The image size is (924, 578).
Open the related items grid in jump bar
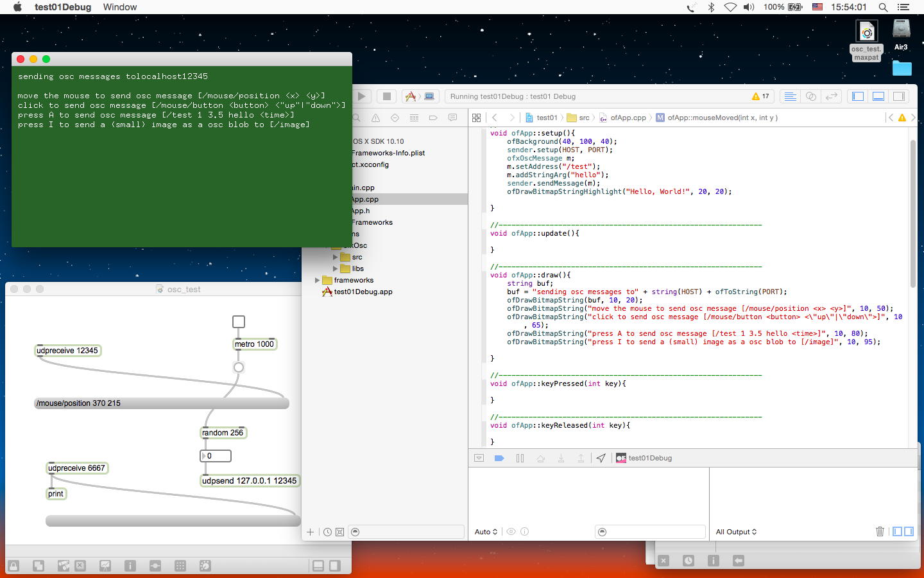coord(476,118)
